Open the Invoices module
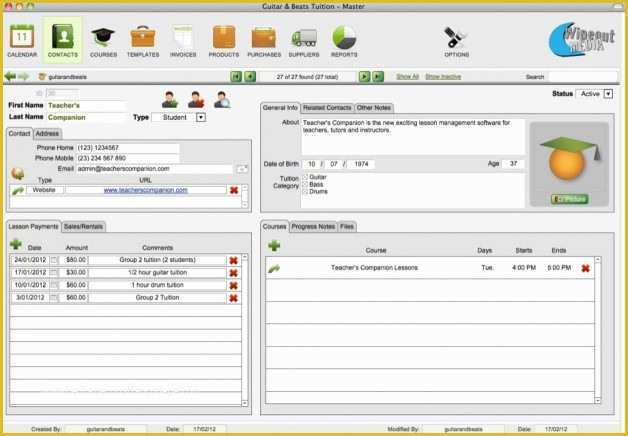Image resolution: width=628 pixels, height=436 pixels. coord(183,41)
